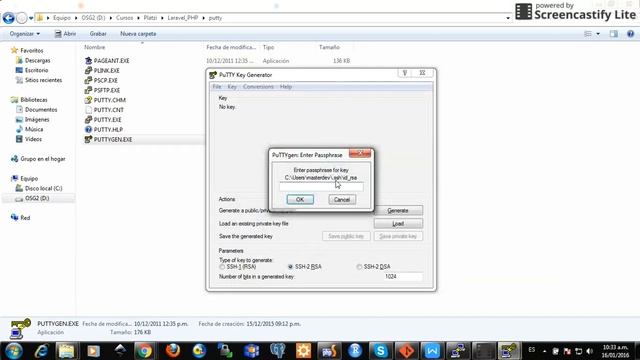Screen dimensions: 640x360
Task: Expand the address bar history dropdown
Action: (508, 18)
